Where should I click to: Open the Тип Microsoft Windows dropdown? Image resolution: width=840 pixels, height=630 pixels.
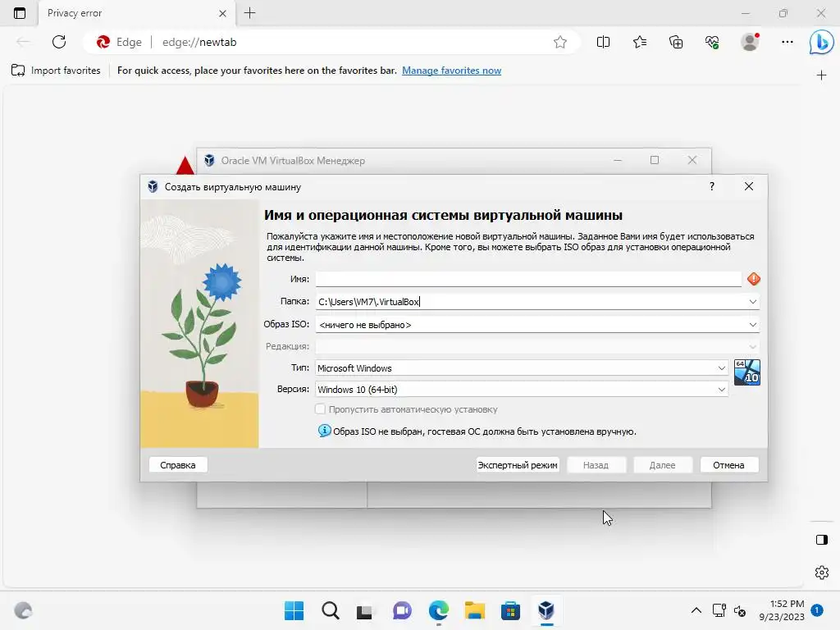click(x=521, y=368)
